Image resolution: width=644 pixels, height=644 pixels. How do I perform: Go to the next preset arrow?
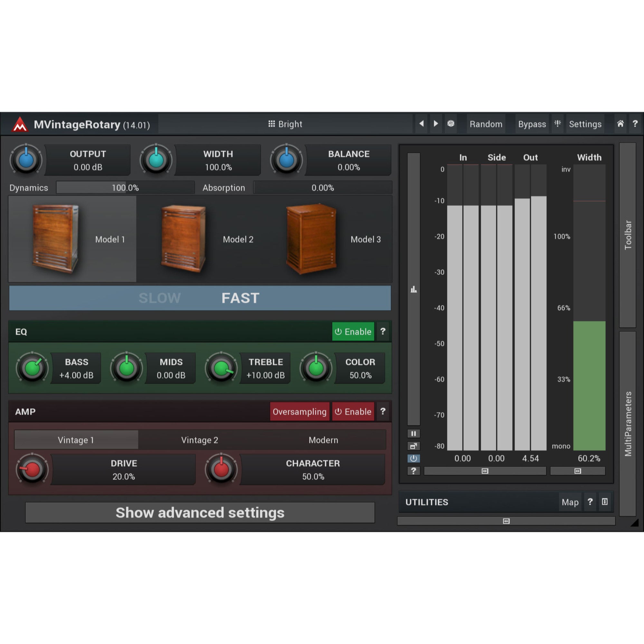[x=436, y=124]
